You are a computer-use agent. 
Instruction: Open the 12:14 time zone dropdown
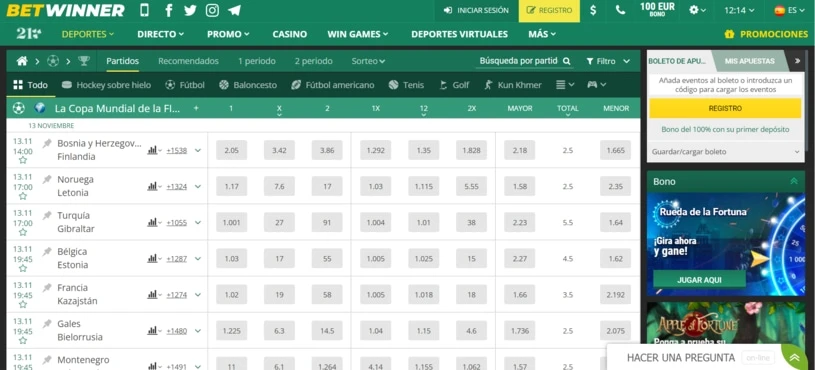click(x=740, y=10)
